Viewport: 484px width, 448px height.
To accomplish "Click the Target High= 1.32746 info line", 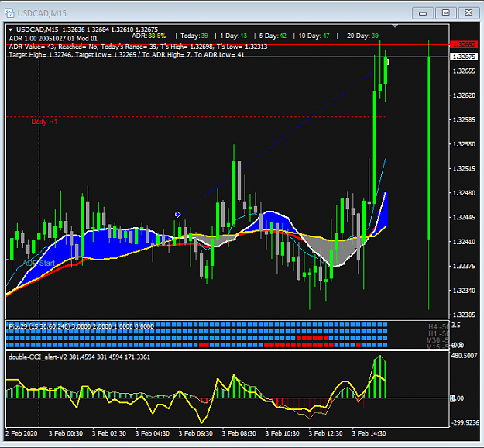I will [126, 55].
